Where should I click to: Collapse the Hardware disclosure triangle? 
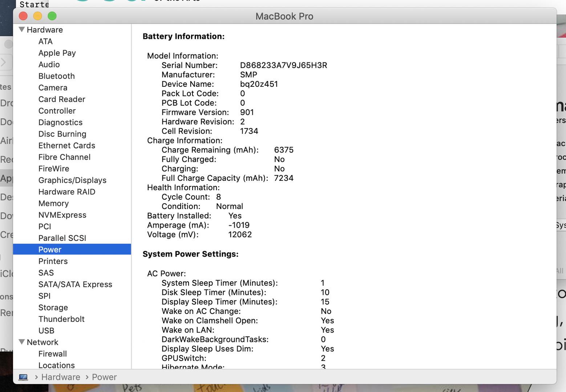(x=22, y=29)
